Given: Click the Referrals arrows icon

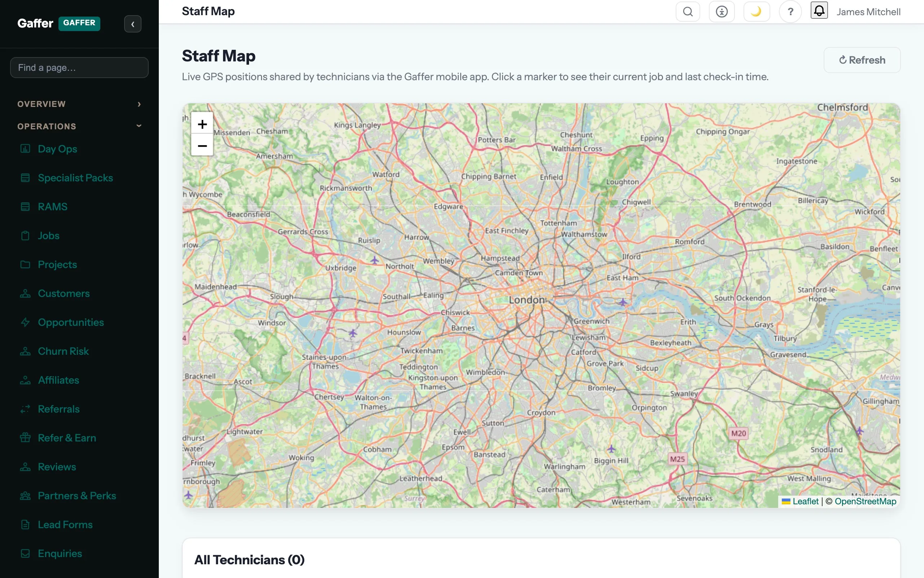Looking at the screenshot, I should (x=25, y=409).
